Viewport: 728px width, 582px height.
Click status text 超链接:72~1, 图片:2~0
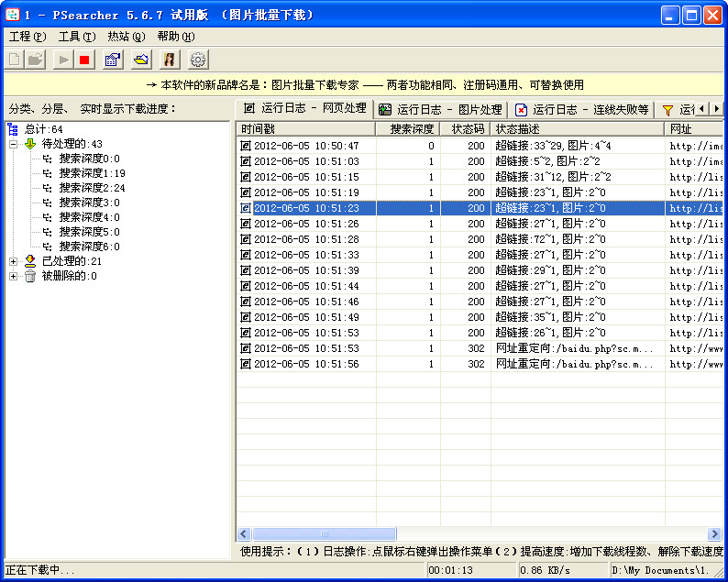click(550, 239)
